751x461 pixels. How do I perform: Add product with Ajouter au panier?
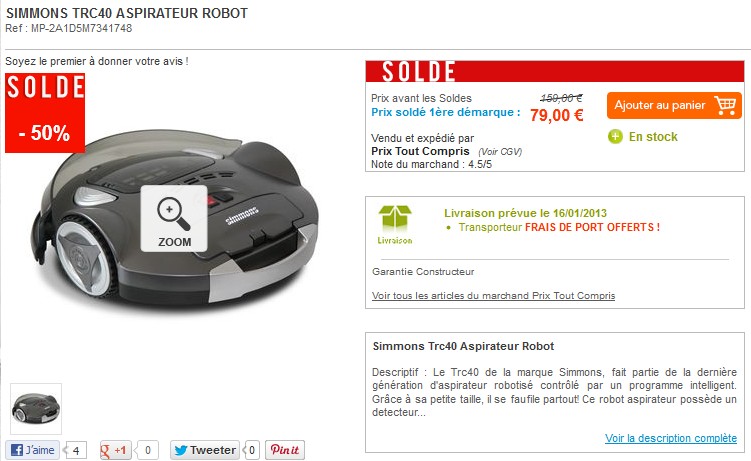coord(674,105)
